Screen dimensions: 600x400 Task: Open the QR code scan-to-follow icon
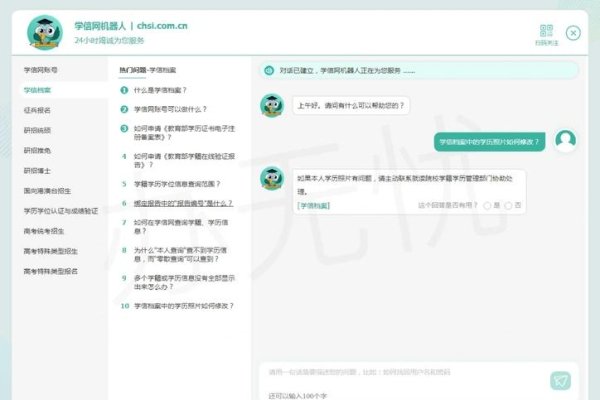tap(546, 31)
